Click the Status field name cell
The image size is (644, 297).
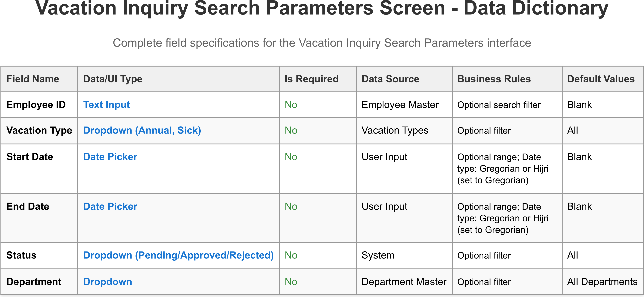(x=22, y=255)
